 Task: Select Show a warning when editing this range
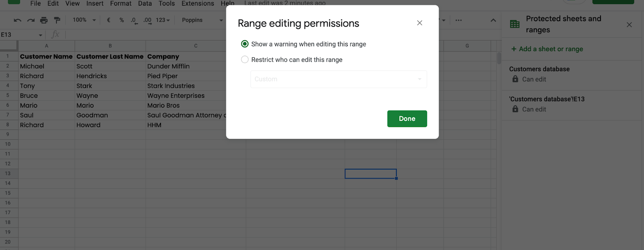(x=245, y=44)
